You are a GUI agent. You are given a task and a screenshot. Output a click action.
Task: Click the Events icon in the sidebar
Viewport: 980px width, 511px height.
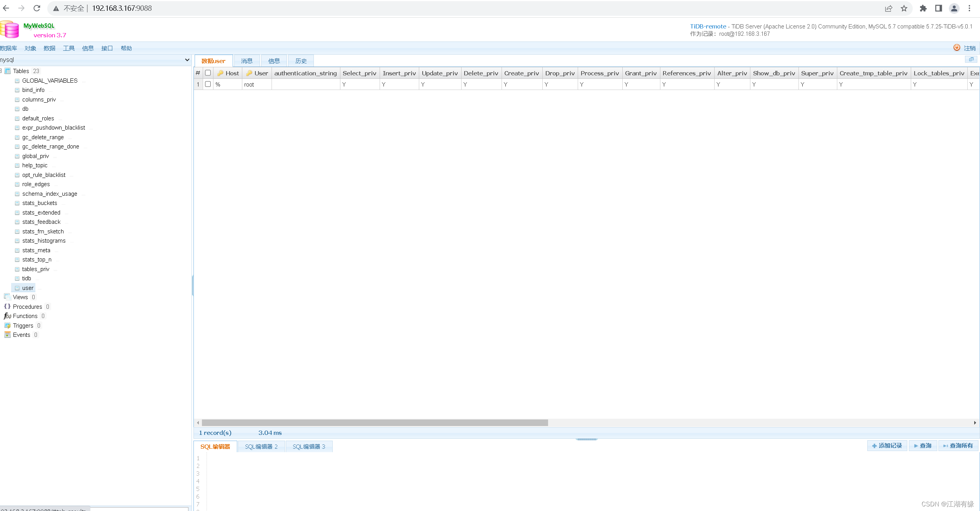point(7,335)
